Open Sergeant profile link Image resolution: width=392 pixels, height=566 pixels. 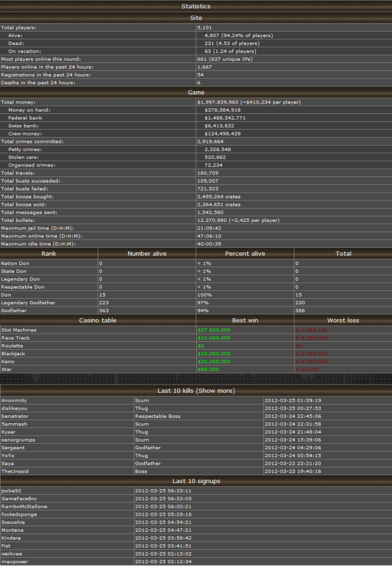coord(13,448)
